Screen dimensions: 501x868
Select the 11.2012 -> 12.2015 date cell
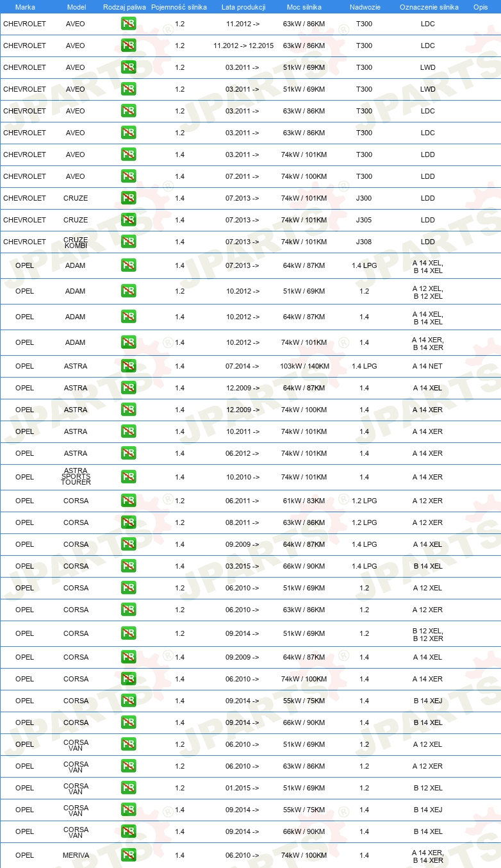(x=243, y=46)
